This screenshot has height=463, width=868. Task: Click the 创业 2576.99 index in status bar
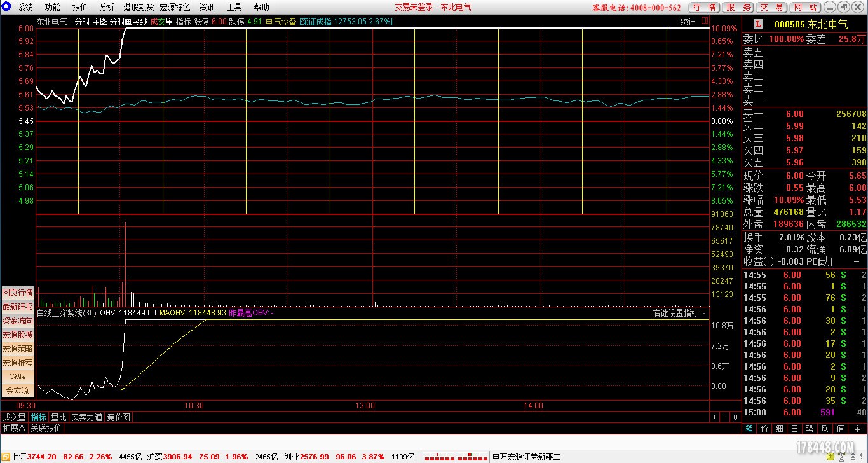pos(307,457)
